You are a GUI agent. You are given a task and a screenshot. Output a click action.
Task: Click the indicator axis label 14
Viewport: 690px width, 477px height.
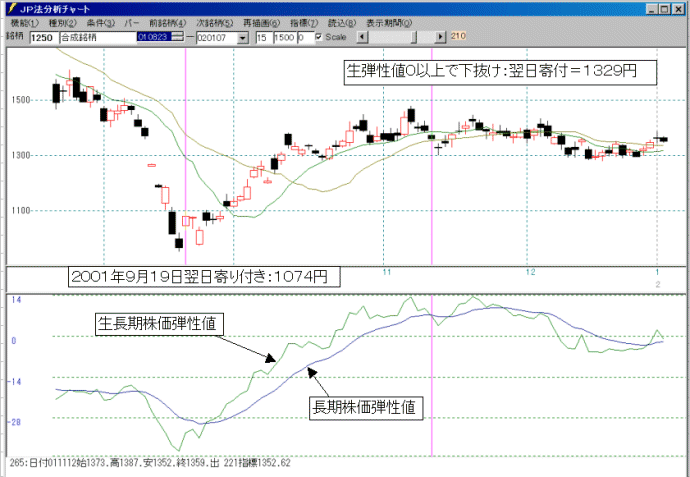click(16, 300)
